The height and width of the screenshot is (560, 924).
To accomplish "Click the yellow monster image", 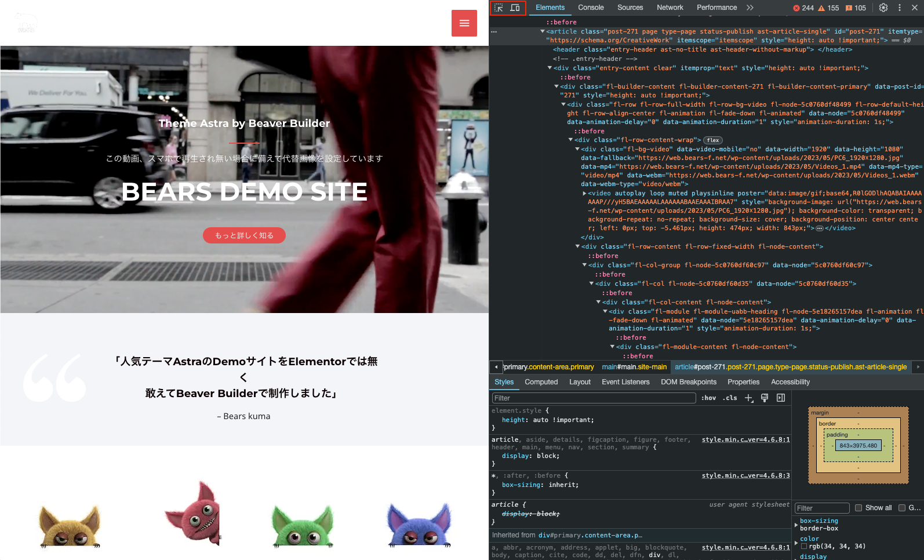I will point(70,525).
